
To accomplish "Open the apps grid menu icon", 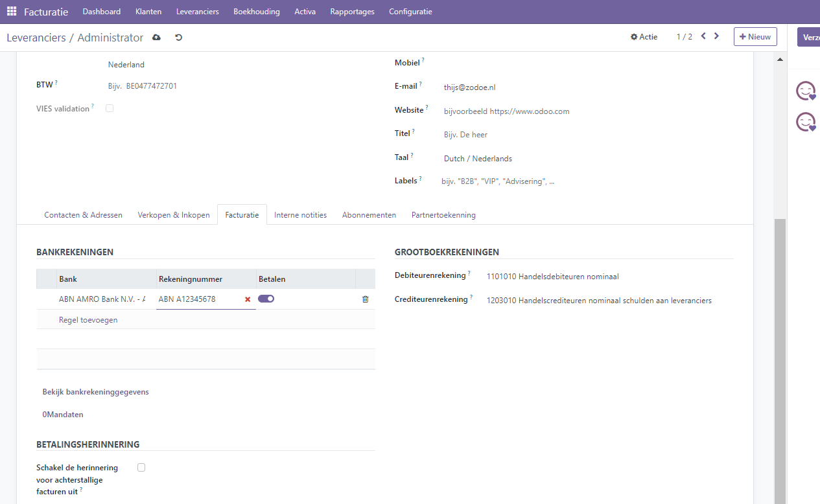I will click(x=12, y=12).
